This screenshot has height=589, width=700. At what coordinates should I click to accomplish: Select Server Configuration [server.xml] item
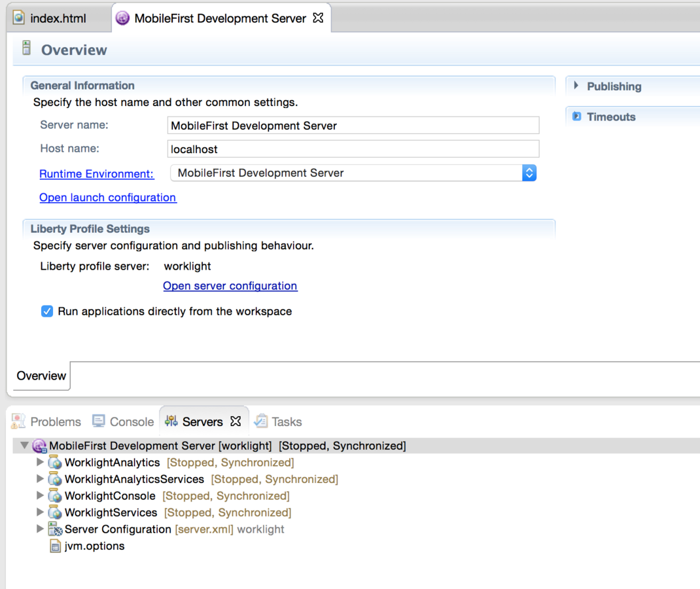pos(174,529)
